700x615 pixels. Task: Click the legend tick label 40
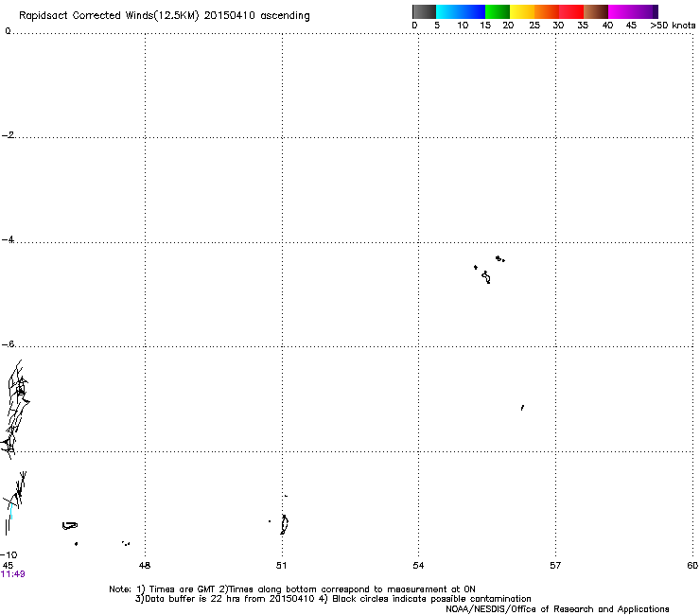pos(607,26)
